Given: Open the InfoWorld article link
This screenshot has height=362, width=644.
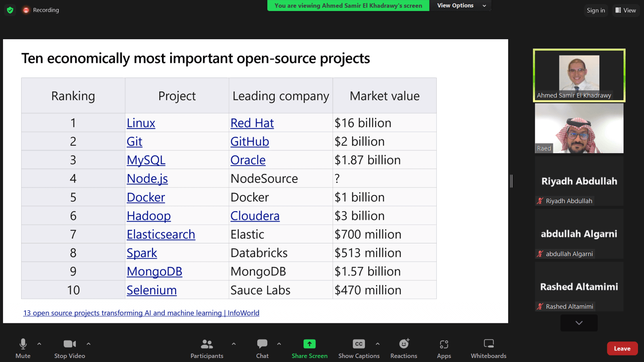Looking at the screenshot, I should (141, 313).
